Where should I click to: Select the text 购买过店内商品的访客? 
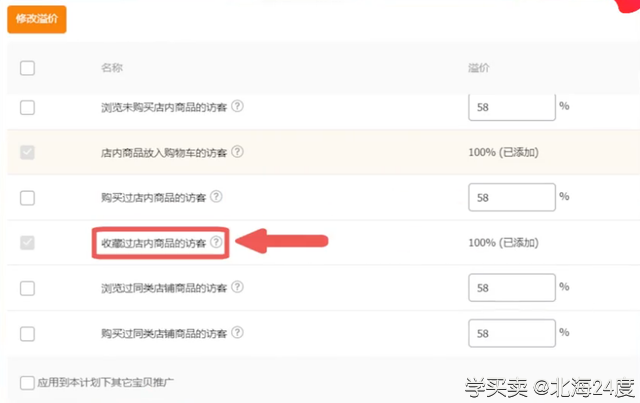(x=153, y=198)
